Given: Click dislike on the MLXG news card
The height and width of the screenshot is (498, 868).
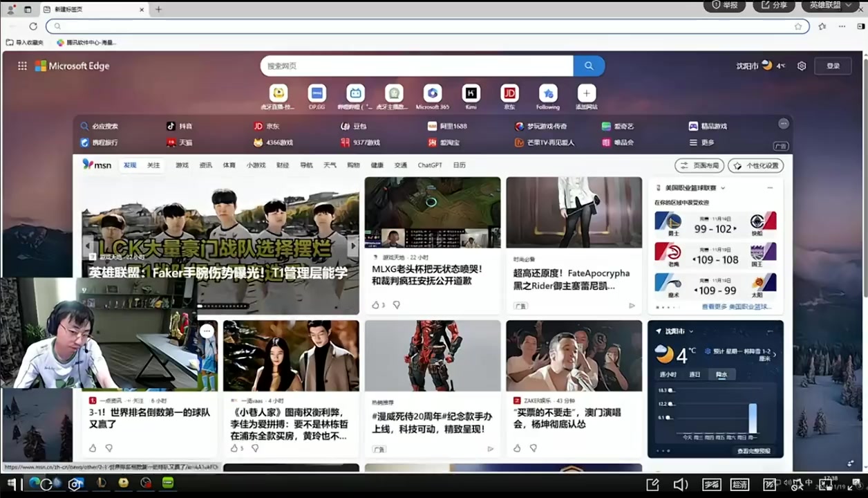Looking at the screenshot, I should point(397,305).
